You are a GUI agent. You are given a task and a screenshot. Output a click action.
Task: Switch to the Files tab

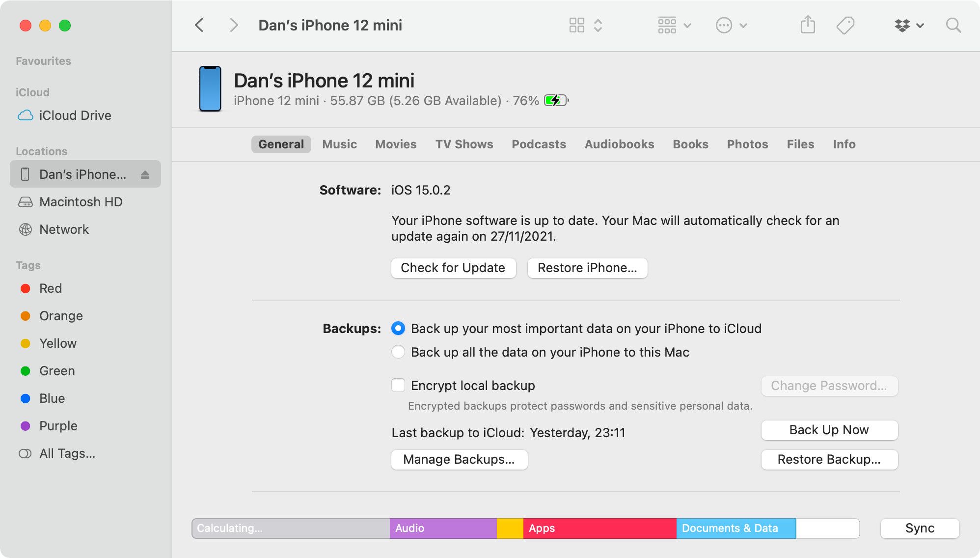[x=800, y=144]
